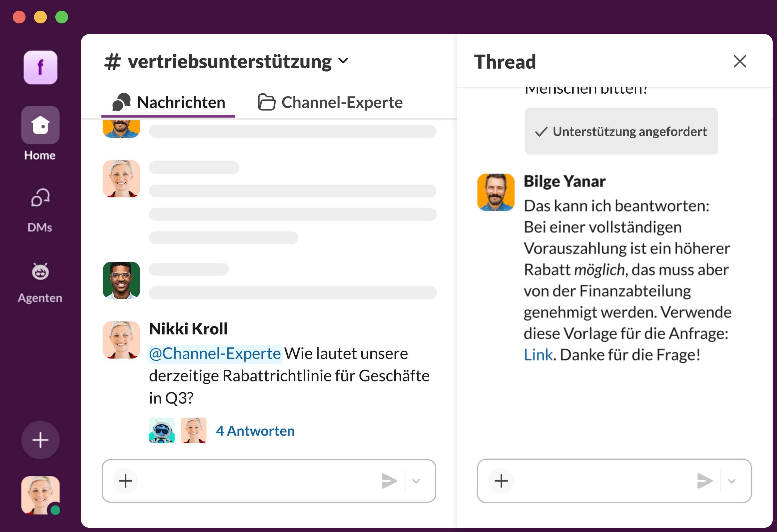The image size is (777, 532).
Task: Switch to the Channel-Experte tab
Action: [x=330, y=102]
